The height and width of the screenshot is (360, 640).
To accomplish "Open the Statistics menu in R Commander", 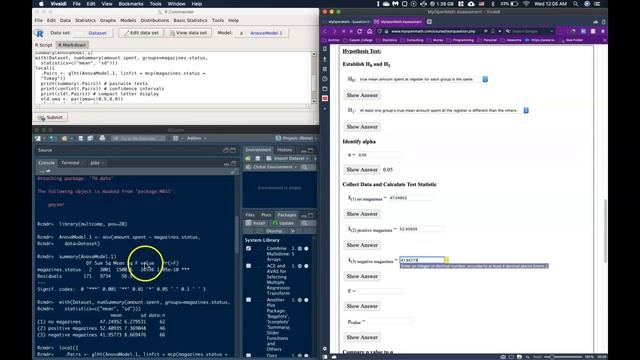I will click(x=85, y=20).
